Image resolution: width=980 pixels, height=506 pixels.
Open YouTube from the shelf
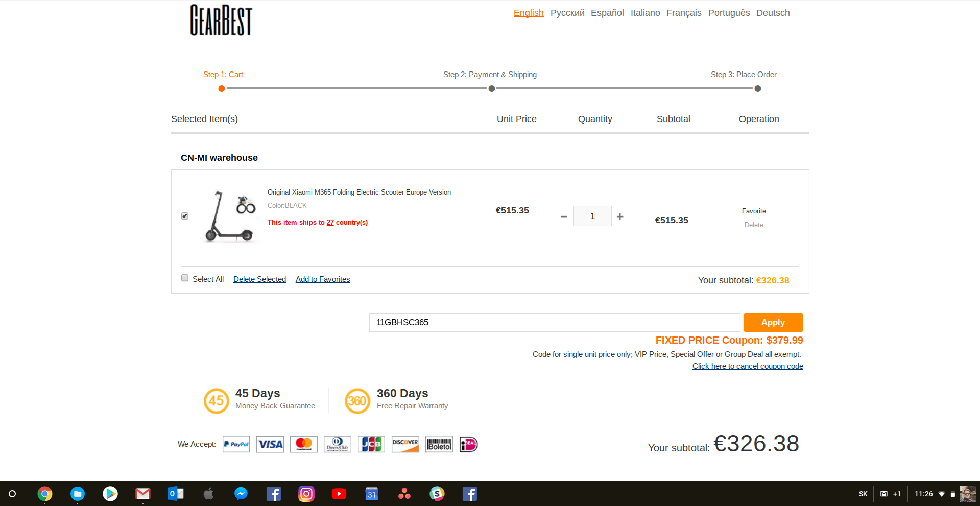tap(339, 494)
